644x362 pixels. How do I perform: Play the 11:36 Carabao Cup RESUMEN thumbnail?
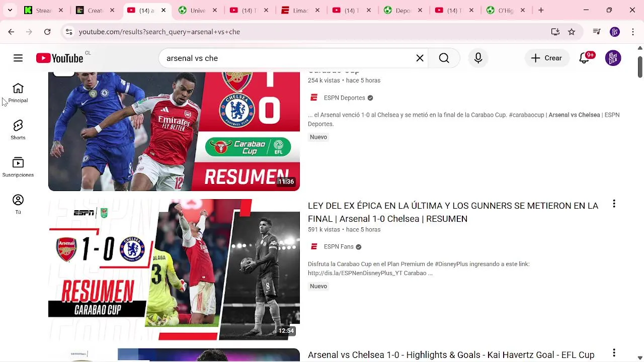point(174,131)
